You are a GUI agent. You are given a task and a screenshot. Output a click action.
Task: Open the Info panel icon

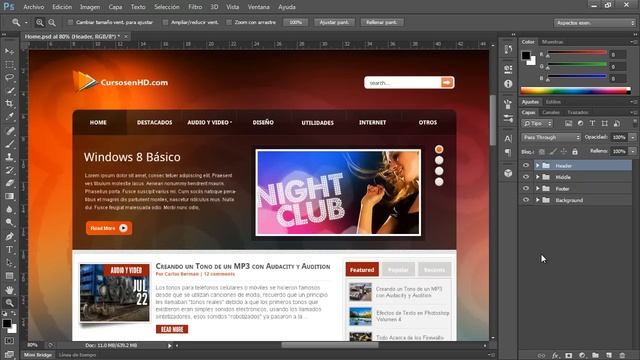(508, 84)
